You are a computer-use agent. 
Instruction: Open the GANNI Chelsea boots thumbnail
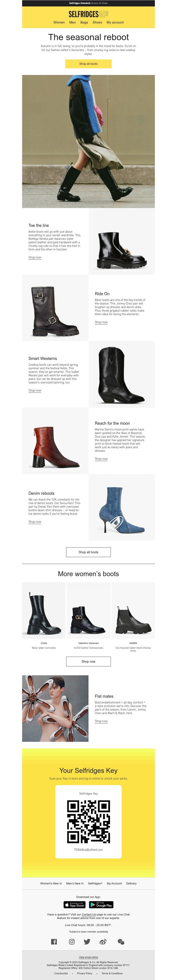tap(133, 610)
